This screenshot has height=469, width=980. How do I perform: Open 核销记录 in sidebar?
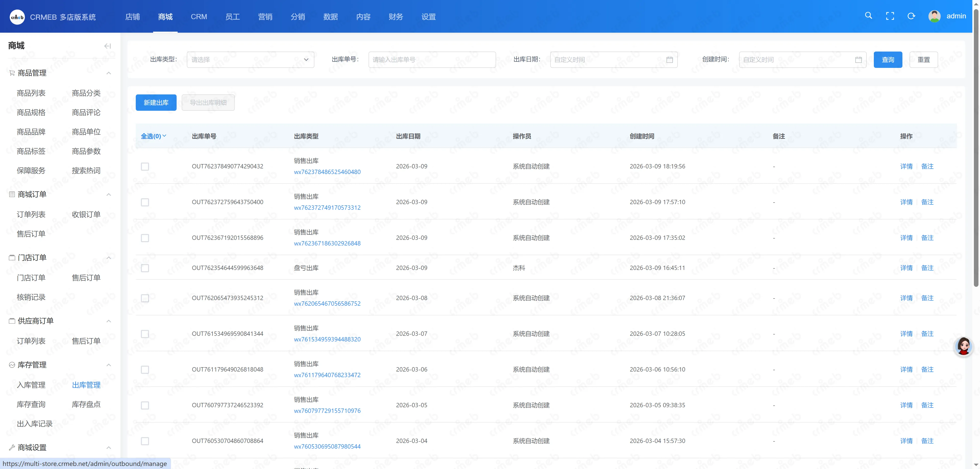pos(31,297)
